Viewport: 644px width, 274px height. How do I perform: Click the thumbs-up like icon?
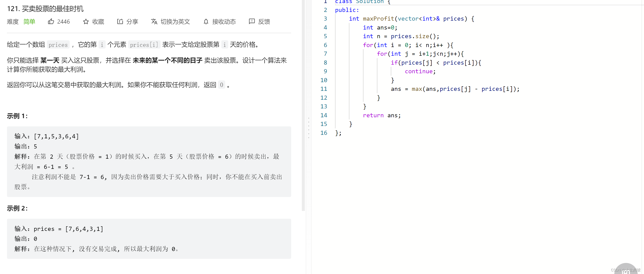pyautogui.click(x=51, y=21)
